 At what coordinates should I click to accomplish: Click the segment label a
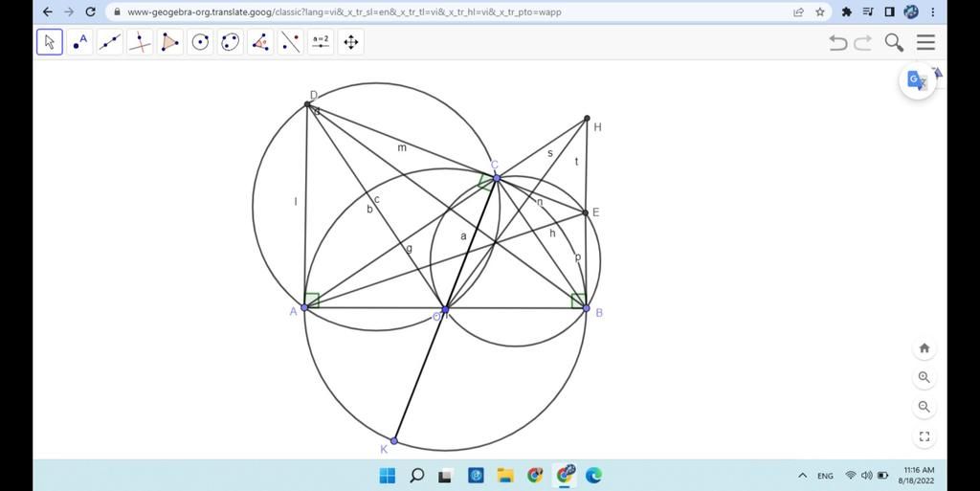pyautogui.click(x=463, y=236)
